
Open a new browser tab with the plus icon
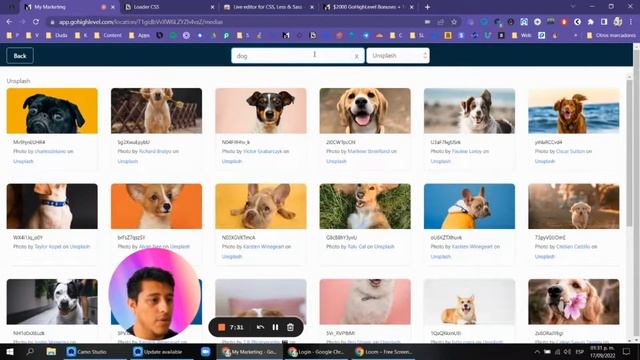[427, 7]
